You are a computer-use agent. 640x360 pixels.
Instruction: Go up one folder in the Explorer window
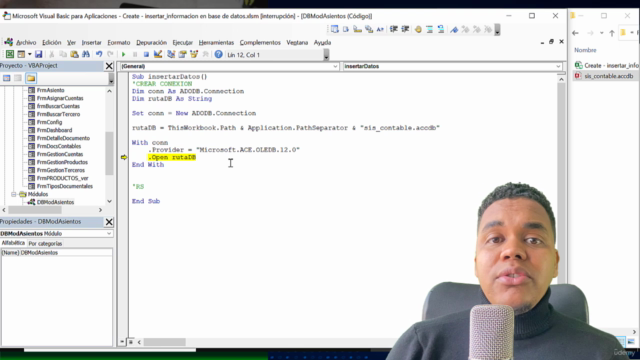611,33
